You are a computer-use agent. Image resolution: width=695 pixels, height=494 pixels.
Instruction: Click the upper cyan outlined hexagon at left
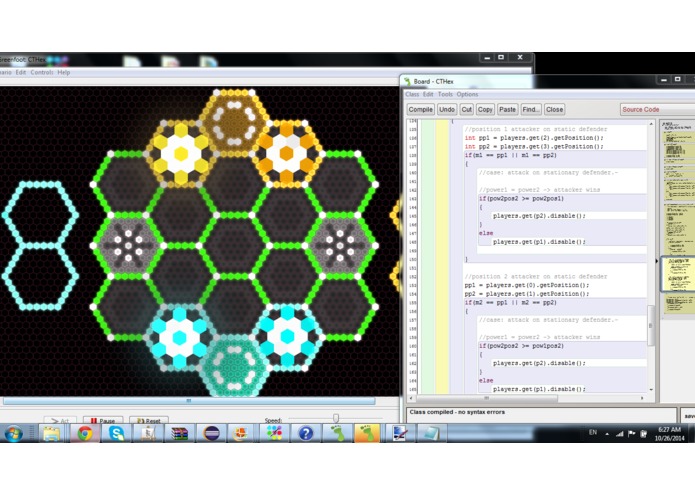[41, 214]
